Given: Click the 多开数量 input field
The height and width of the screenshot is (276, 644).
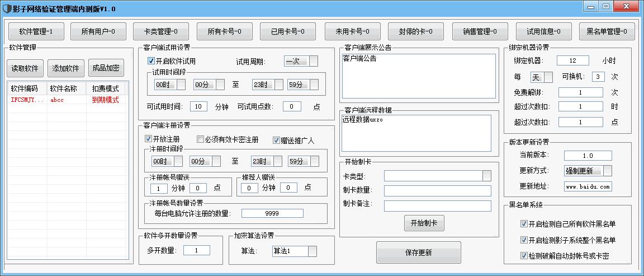Looking at the screenshot, I should pos(196,250).
